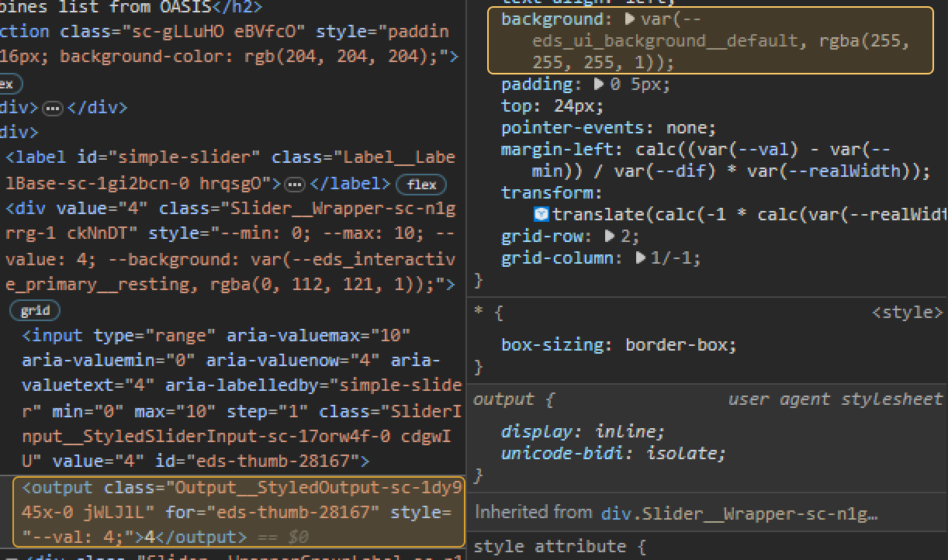948x560 pixels.
Task: Edit the margin-left calc expression value
Action: tap(737, 149)
